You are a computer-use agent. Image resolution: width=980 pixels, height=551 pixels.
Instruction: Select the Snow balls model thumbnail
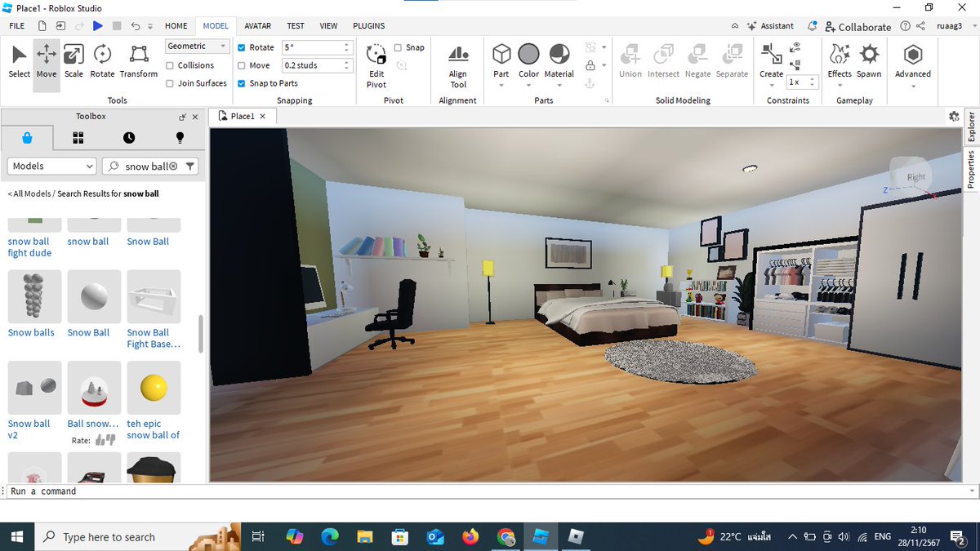point(35,296)
